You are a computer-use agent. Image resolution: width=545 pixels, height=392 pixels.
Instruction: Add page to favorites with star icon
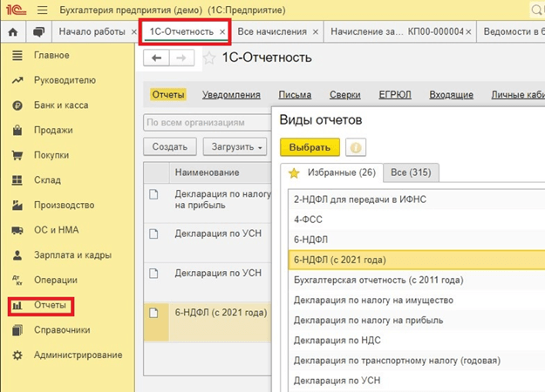point(209,58)
